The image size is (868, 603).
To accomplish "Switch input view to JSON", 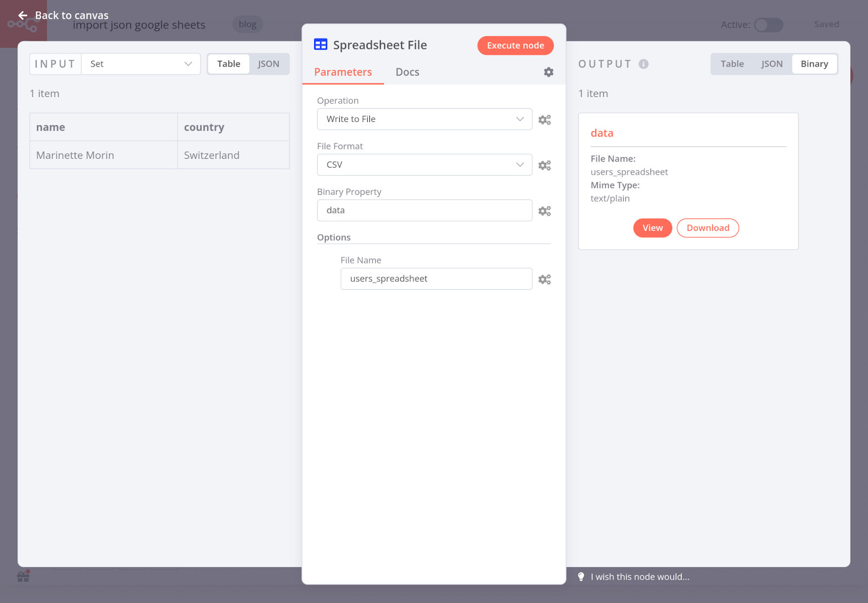I will 268,64.
